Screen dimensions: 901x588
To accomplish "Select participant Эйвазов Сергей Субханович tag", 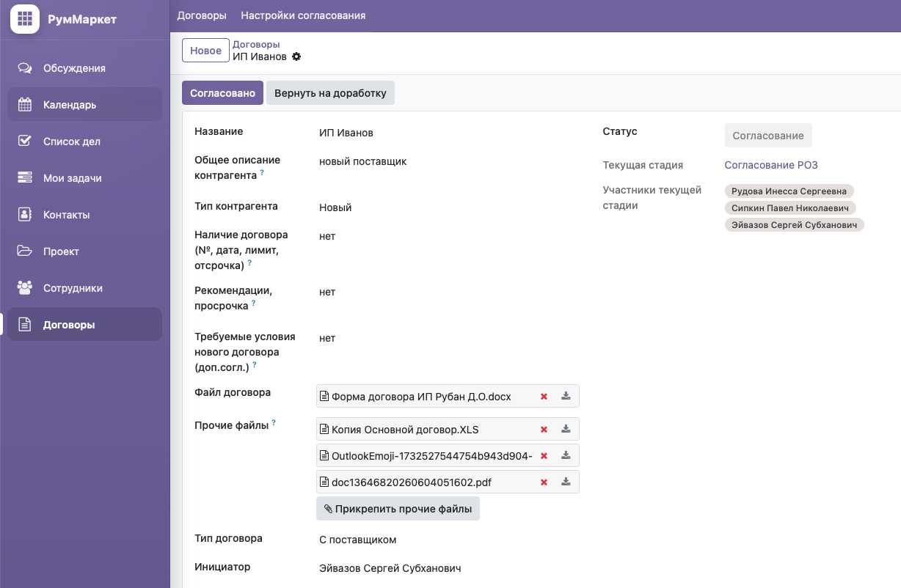I will tap(795, 225).
